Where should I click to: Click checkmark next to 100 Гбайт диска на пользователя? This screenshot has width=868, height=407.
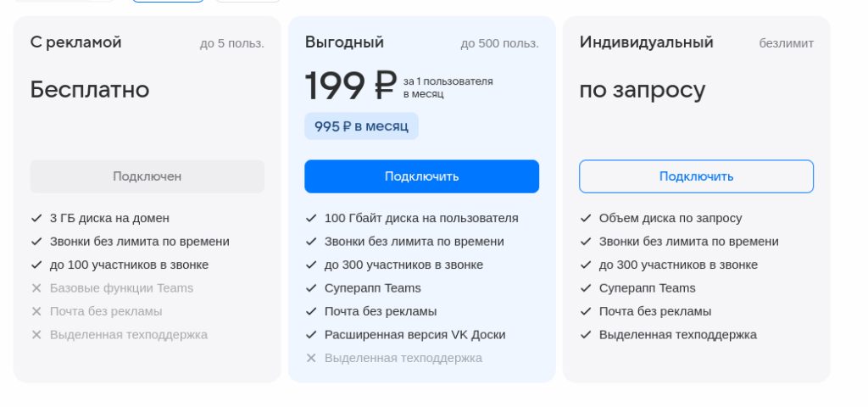pyautogui.click(x=311, y=218)
